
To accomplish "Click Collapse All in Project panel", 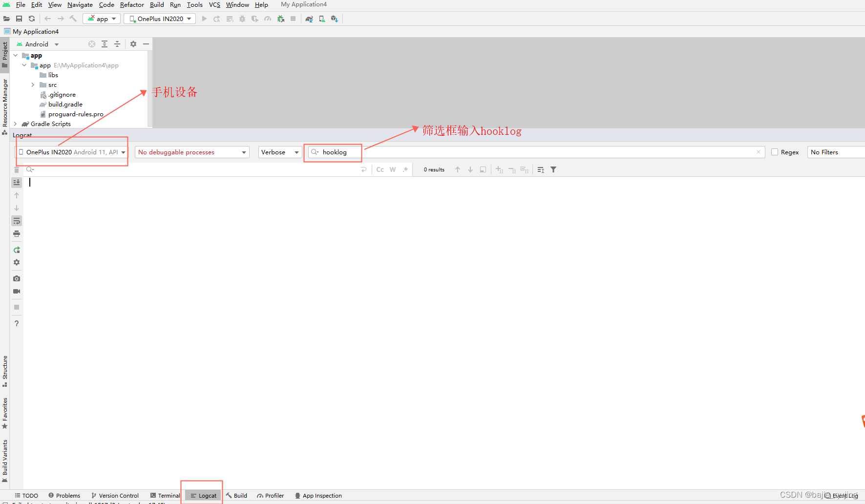I will click(x=117, y=44).
